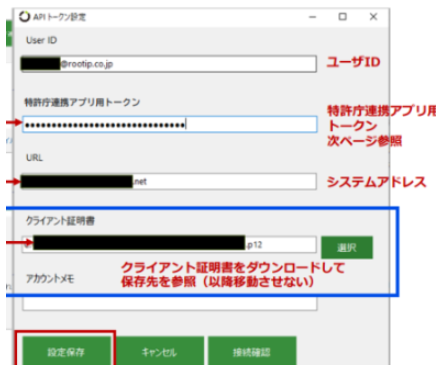Focus the 特許庁連携アプリ用トークン password field
Screen dimensions: 436x370
pyautogui.click(x=170, y=125)
